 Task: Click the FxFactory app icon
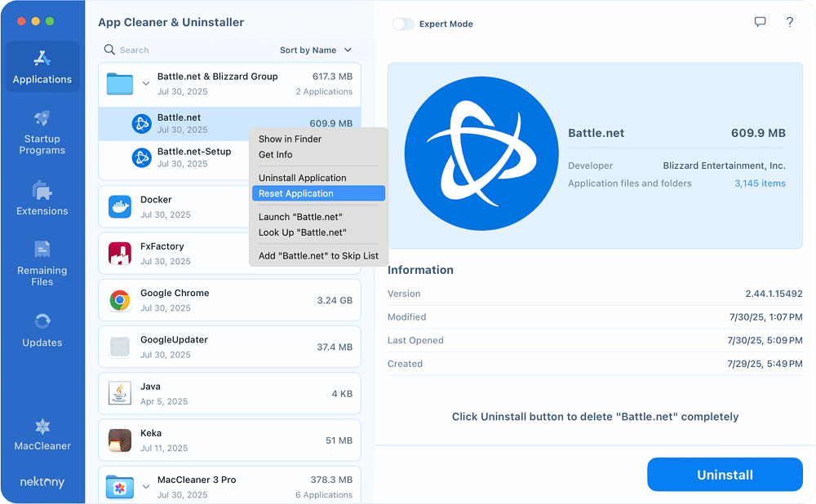click(120, 254)
